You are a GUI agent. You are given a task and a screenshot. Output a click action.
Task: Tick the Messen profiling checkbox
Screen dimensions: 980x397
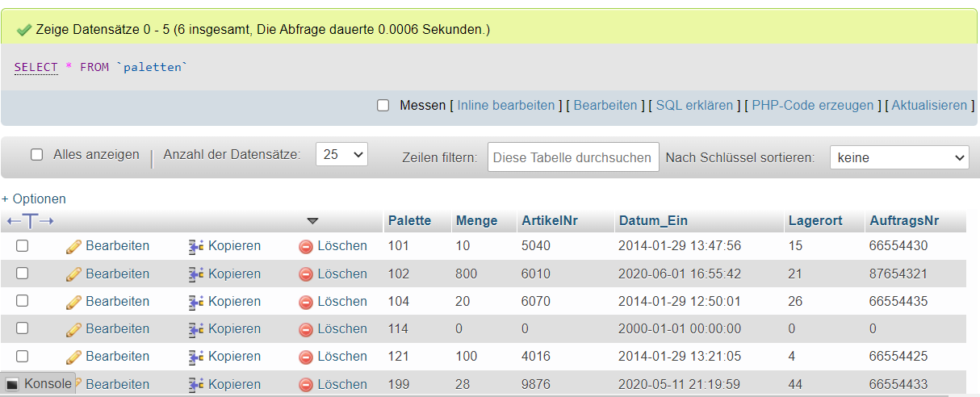tap(383, 106)
